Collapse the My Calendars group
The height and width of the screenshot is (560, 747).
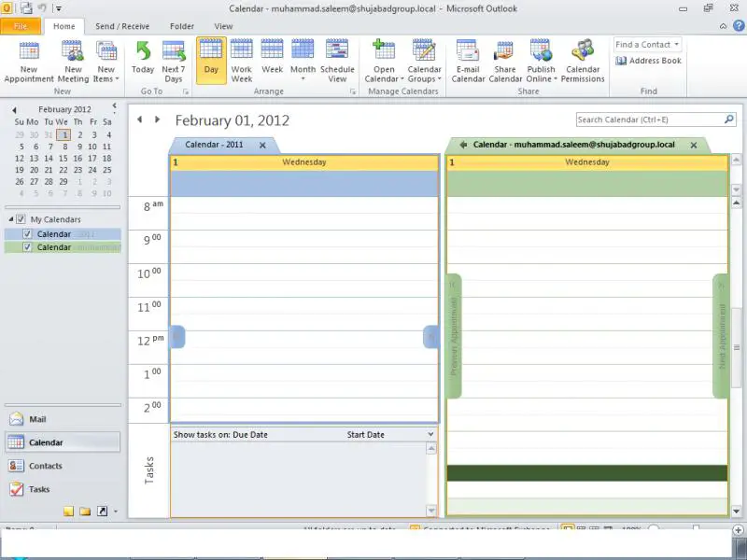tap(10, 219)
